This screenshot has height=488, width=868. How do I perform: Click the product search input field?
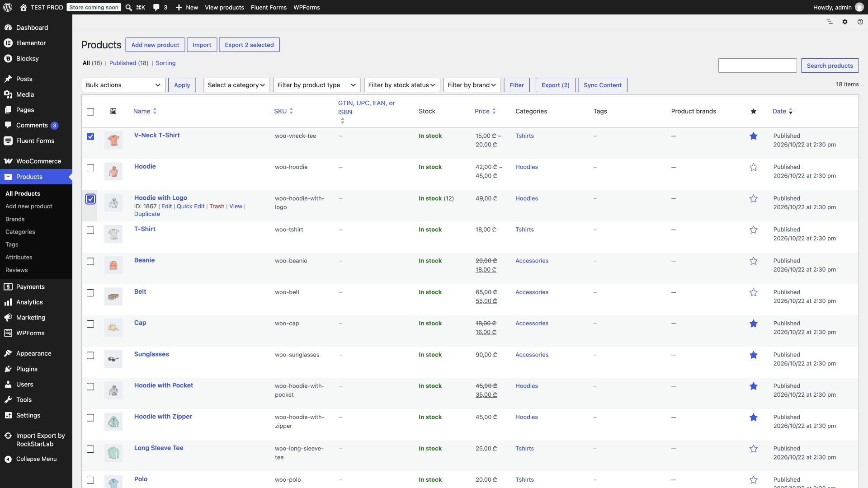pos(757,66)
